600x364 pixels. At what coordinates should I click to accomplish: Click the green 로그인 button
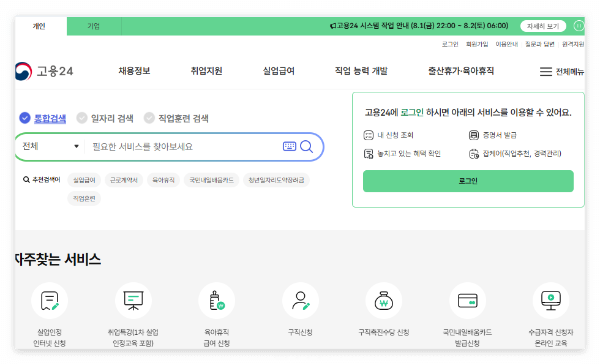[468, 181]
